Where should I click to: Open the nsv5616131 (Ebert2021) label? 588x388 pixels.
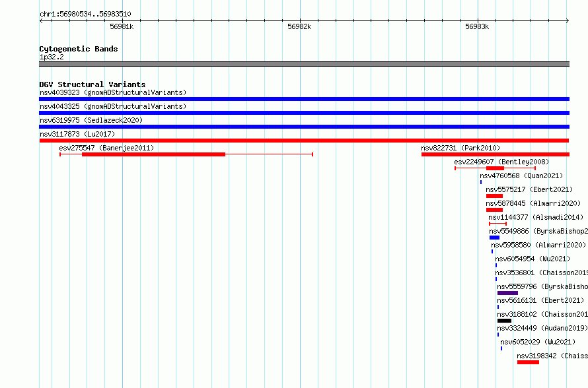coord(540,300)
